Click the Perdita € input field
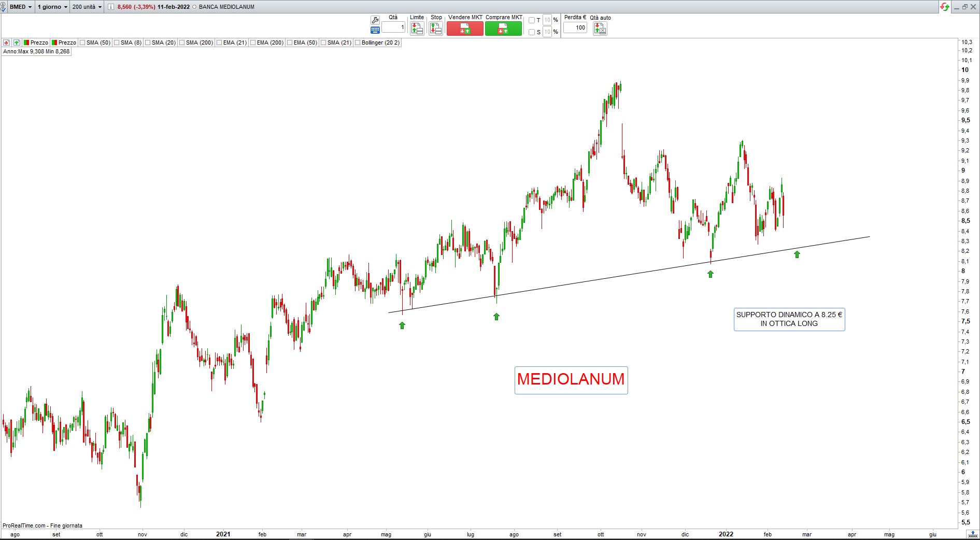Screen dimensions: 980x540 pos(575,28)
